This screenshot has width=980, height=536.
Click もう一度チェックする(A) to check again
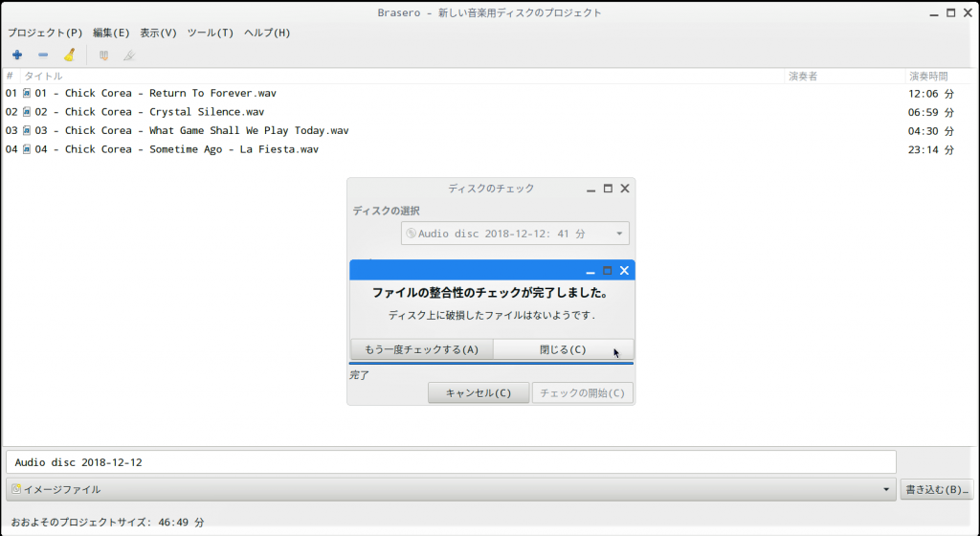[421, 349]
